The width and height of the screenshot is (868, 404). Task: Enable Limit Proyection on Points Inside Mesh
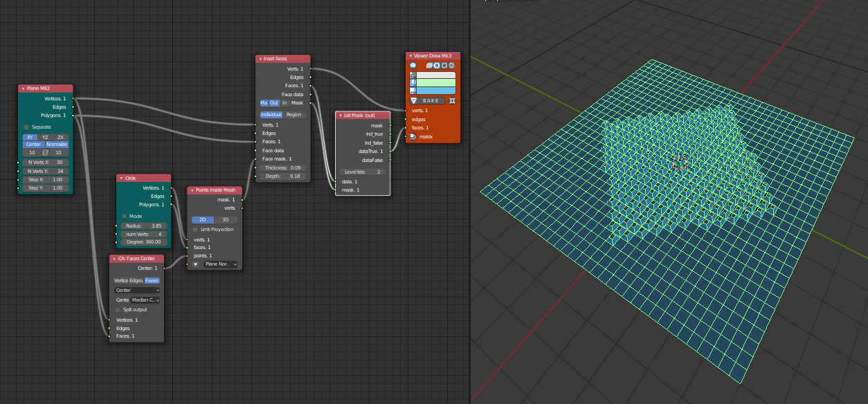(x=196, y=229)
